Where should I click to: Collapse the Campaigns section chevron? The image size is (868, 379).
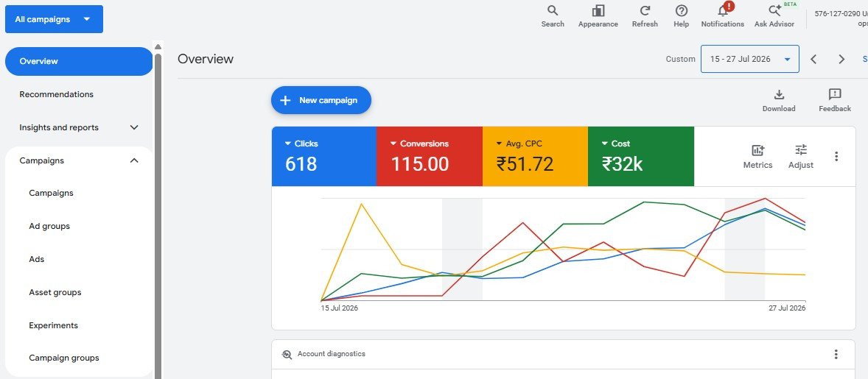tap(134, 160)
